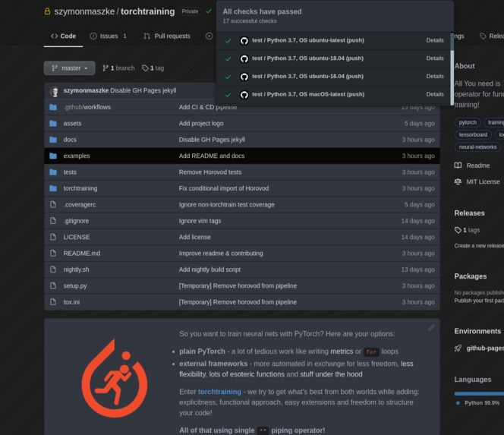Image resolution: width=504 pixels, height=435 pixels.
Task: Click the tensorboard topic tag
Action: (x=473, y=134)
